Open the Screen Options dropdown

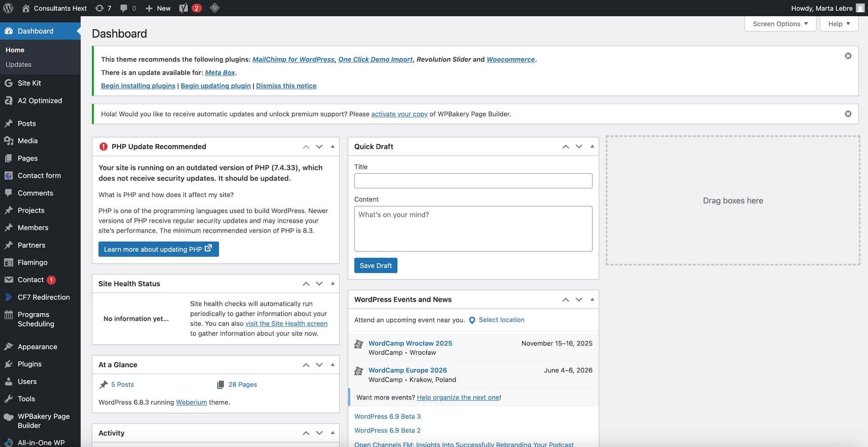click(x=780, y=24)
